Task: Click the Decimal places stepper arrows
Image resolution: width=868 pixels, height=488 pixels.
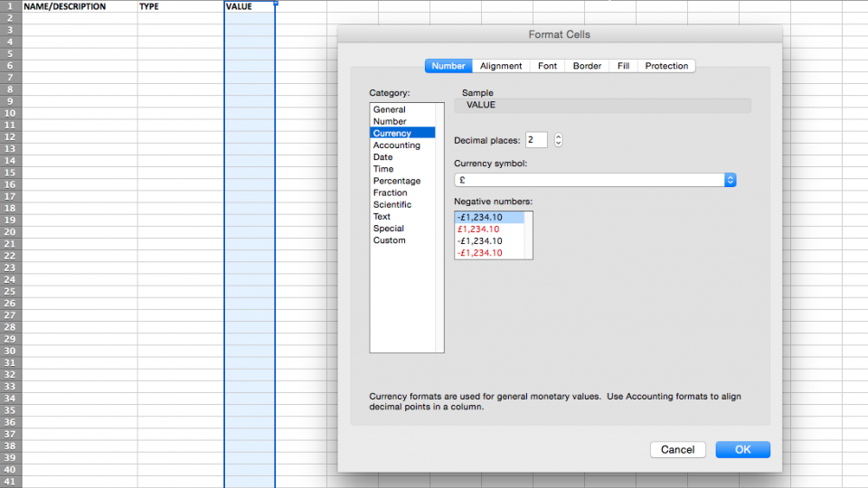Action: (558, 140)
